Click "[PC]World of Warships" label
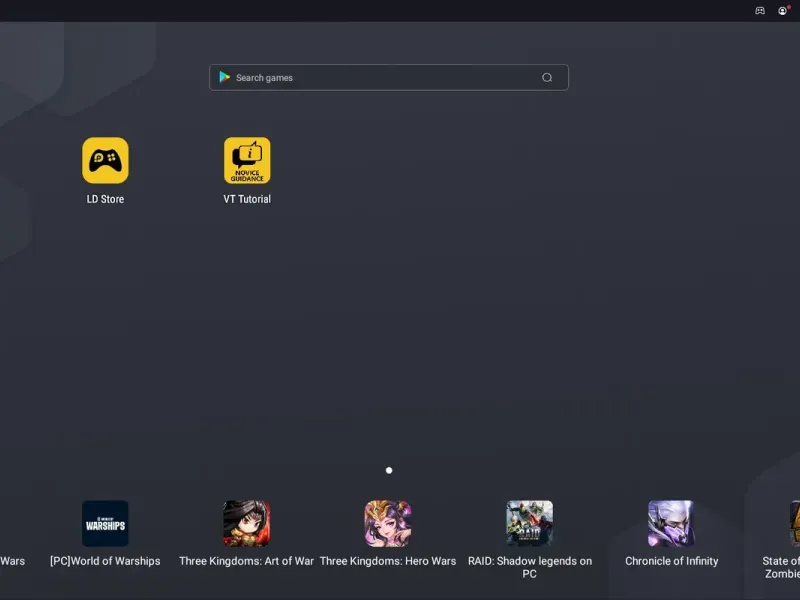800x600 pixels. pos(105,561)
